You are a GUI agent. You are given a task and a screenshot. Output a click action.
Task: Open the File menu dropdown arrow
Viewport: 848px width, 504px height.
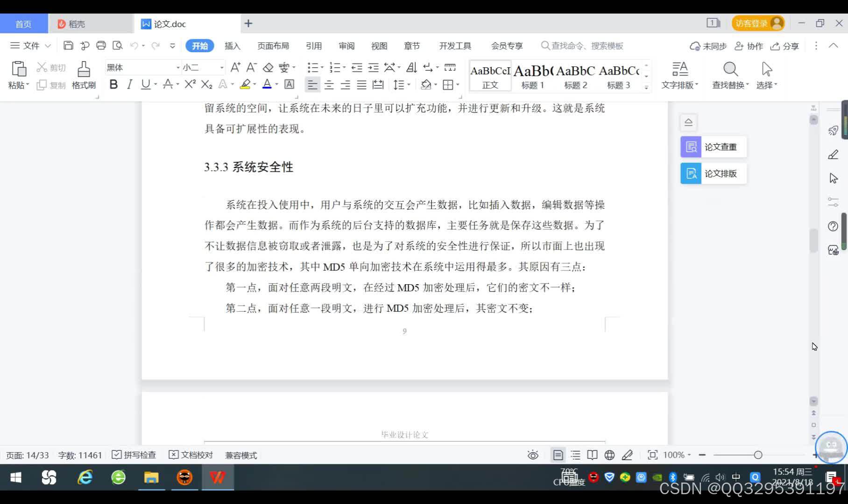[x=48, y=46]
